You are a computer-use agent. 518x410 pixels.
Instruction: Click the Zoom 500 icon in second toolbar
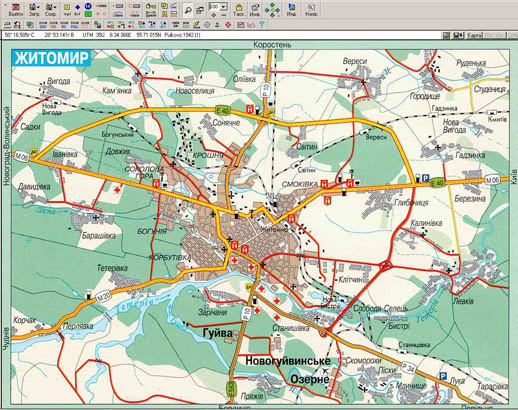(43, 25)
